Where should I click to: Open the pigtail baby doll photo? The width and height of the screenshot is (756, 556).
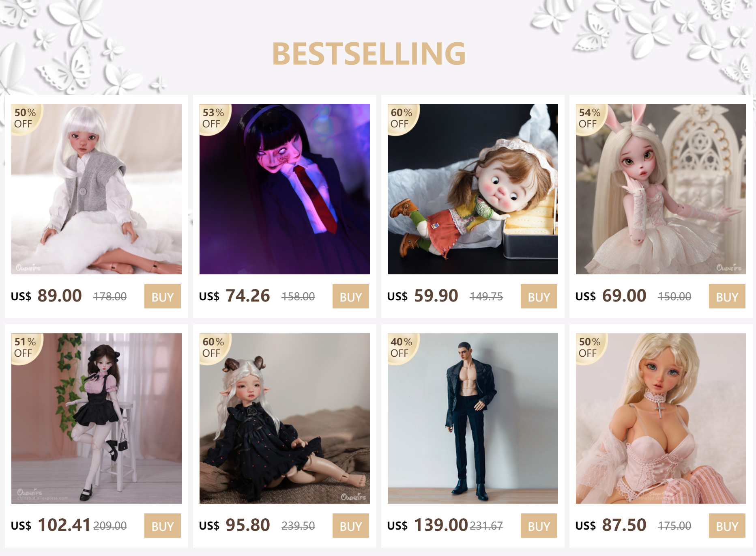pyautogui.click(x=473, y=189)
